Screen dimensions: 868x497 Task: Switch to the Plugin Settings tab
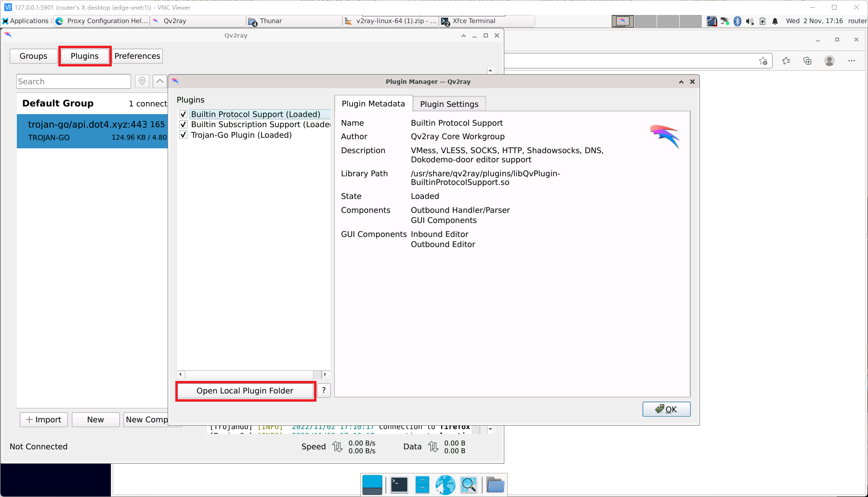(449, 104)
